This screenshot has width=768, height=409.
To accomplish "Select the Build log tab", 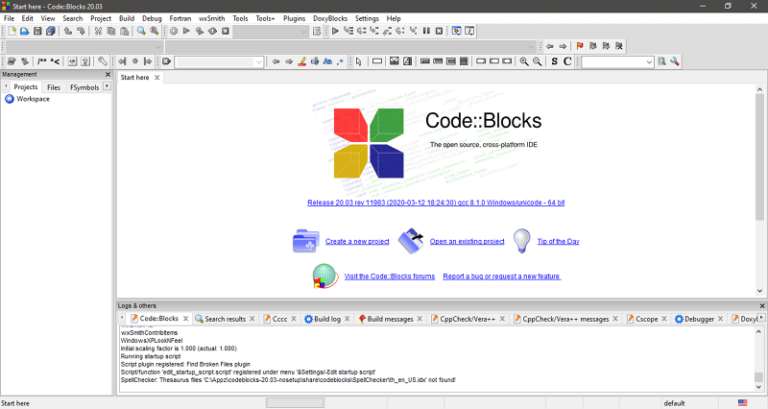I will tap(327, 319).
